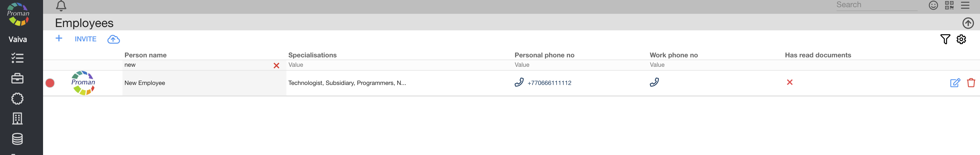Click the plus icon to add employee
980x155 pixels.
[x=59, y=38]
